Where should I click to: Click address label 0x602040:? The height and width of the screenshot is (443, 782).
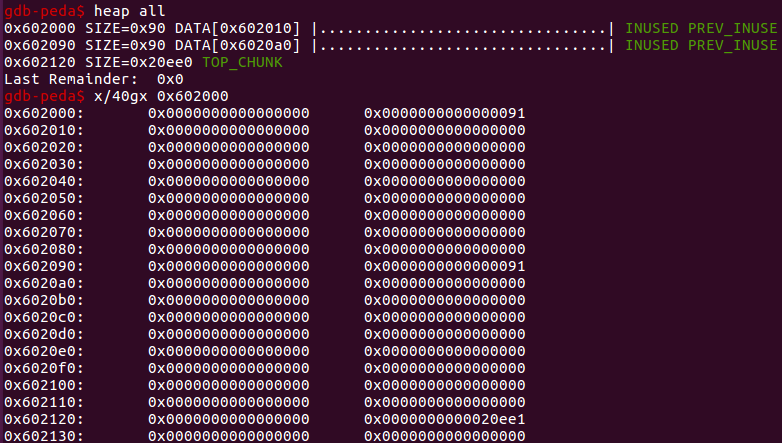tap(44, 181)
